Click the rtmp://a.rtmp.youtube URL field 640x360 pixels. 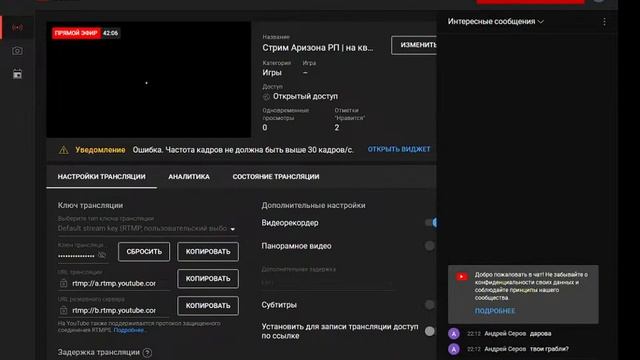pos(114,283)
